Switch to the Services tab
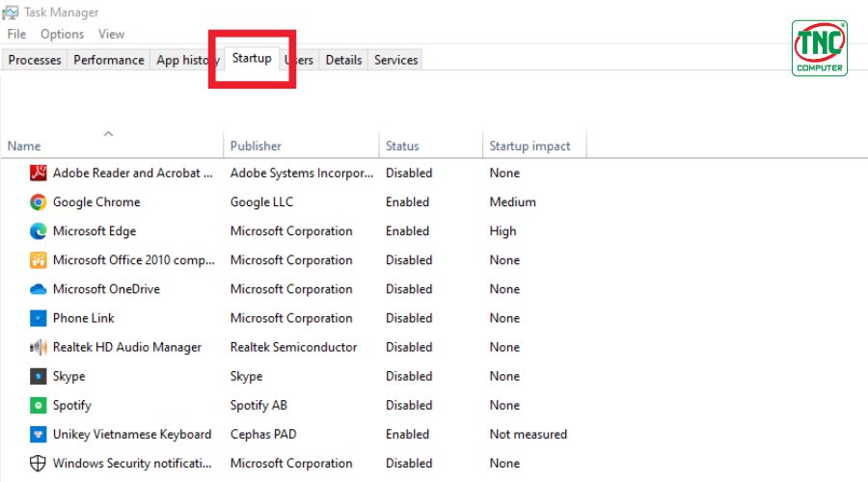868x482 pixels. pos(395,60)
